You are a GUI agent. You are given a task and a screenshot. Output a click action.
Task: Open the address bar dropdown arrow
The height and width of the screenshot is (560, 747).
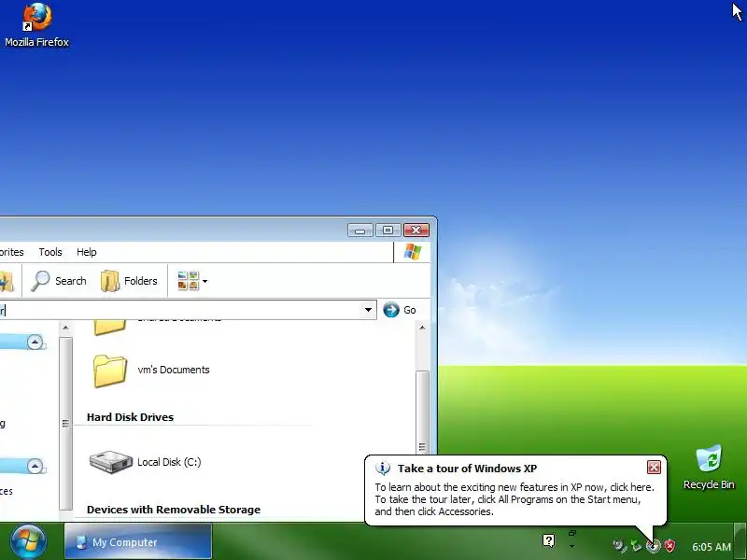click(368, 310)
